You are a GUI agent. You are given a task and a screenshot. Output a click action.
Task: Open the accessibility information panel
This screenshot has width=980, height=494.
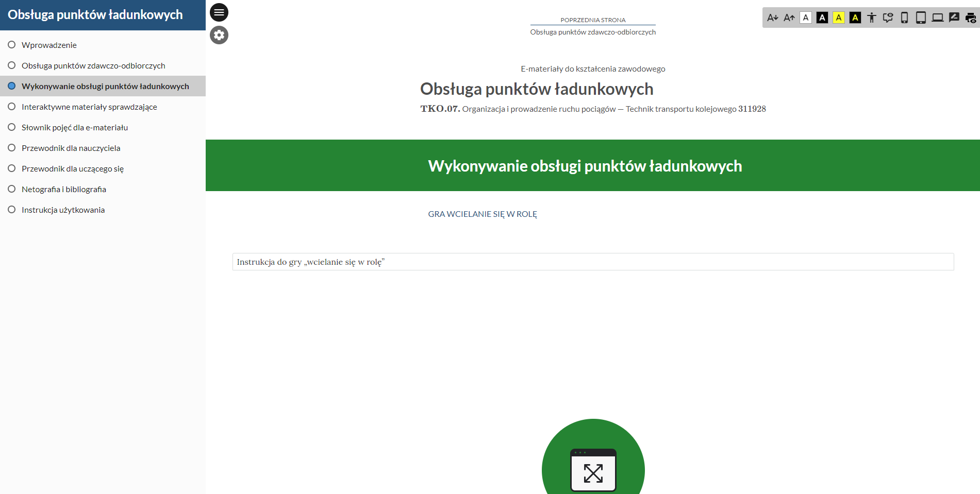pyautogui.click(x=872, y=17)
